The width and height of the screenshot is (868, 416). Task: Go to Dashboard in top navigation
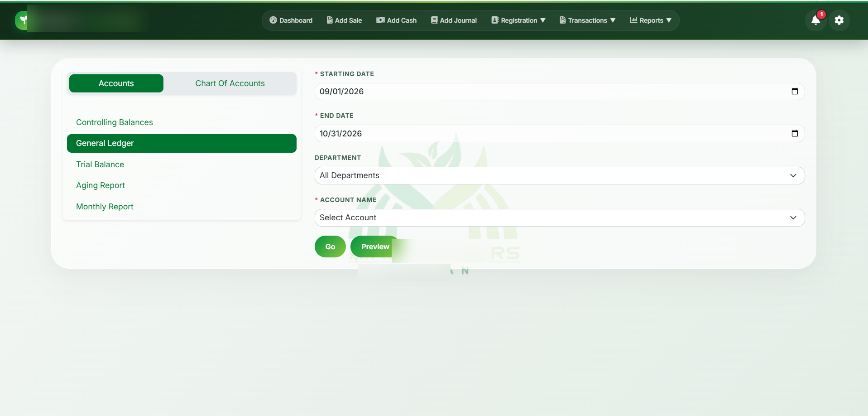pos(291,20)
